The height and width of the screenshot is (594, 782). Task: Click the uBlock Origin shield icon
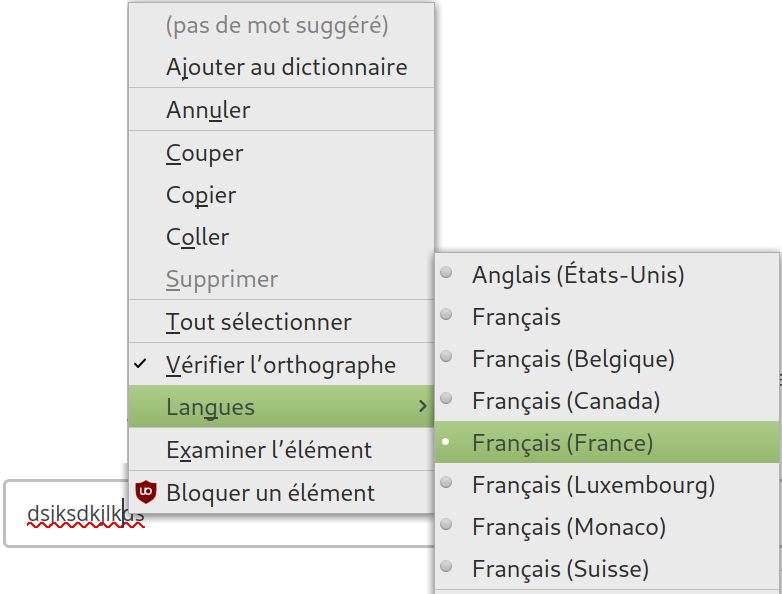pyautogui.click(x=146, y=491)
